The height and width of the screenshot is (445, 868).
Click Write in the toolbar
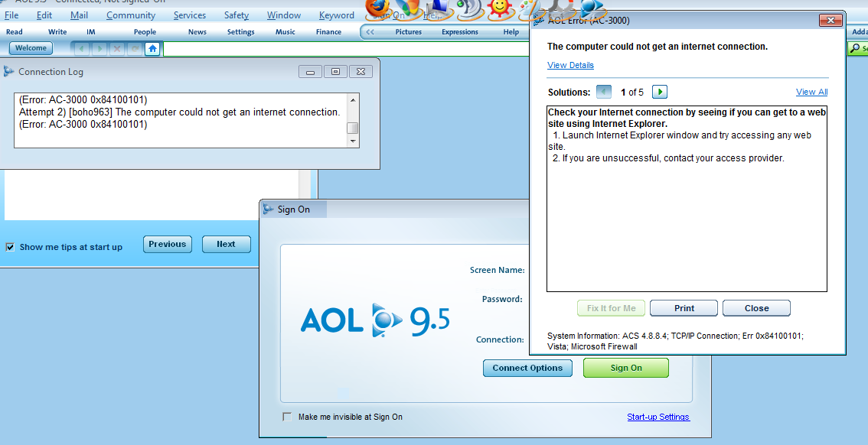point(57,32)
